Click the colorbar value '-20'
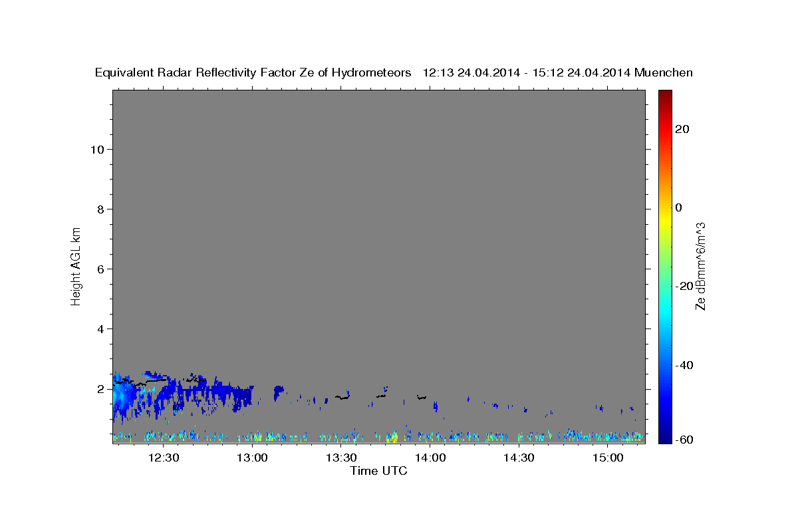 (x=684, y=286)
